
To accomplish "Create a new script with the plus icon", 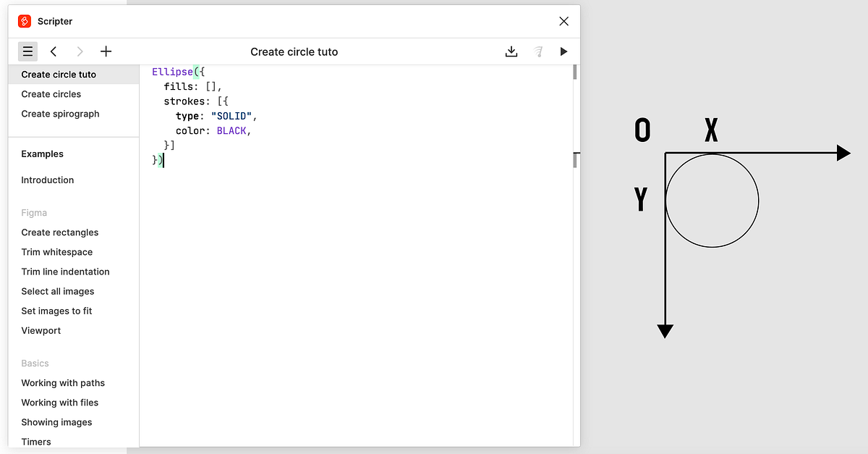I will click(x=106, y=51).
